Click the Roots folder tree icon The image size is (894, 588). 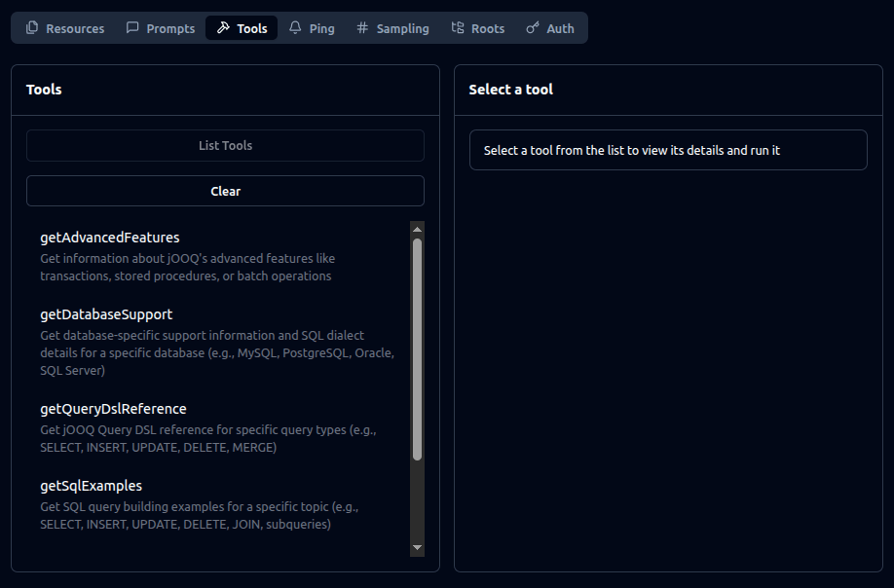pyautogui.click(x=458, y=28)
